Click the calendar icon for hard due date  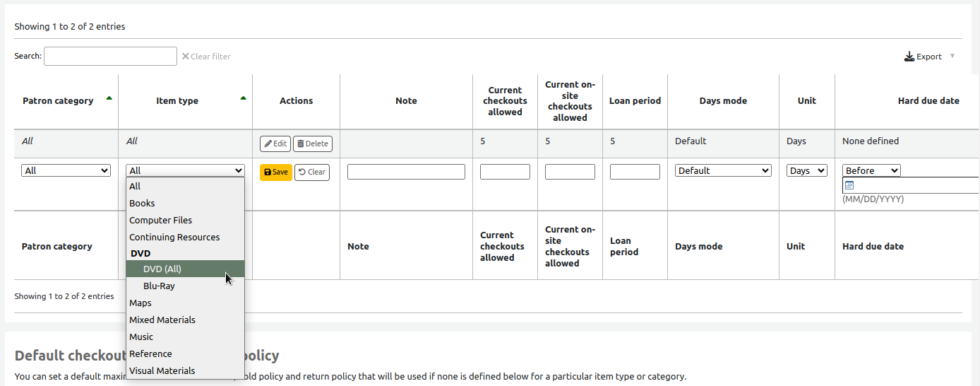(849, 185)
